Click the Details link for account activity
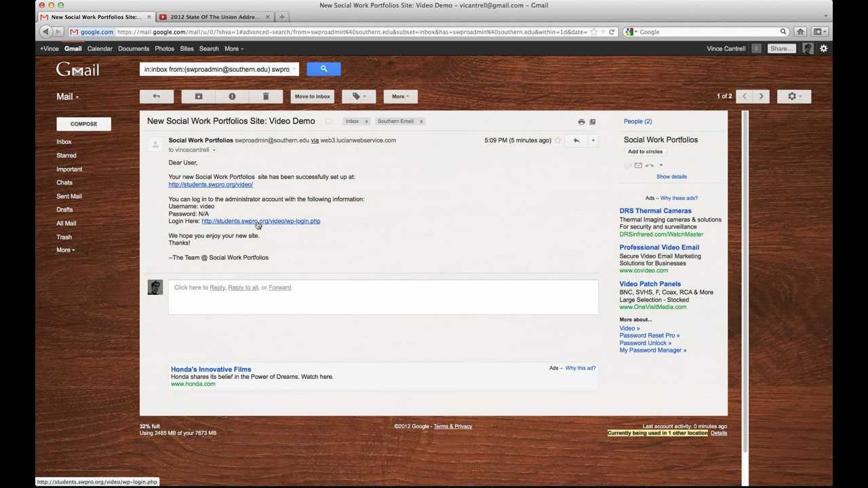The width and height of the screenshot is (868, 488). click(x=719, y=433)
